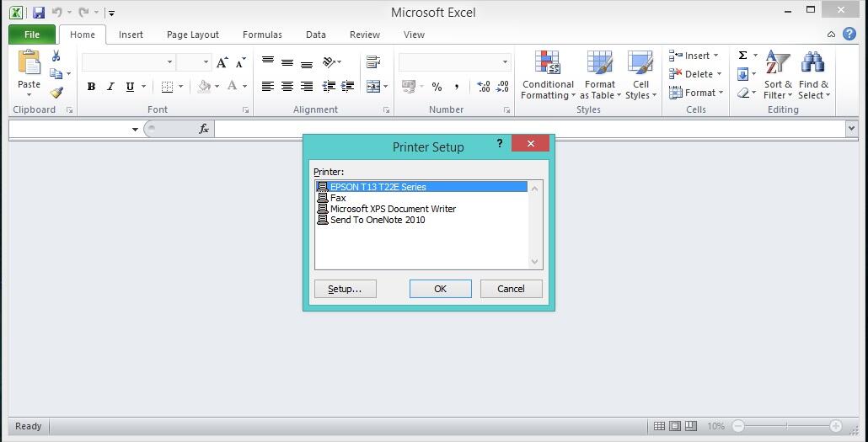Open Cell Styles gallery

pyautogui.click(x=640, y=75)
